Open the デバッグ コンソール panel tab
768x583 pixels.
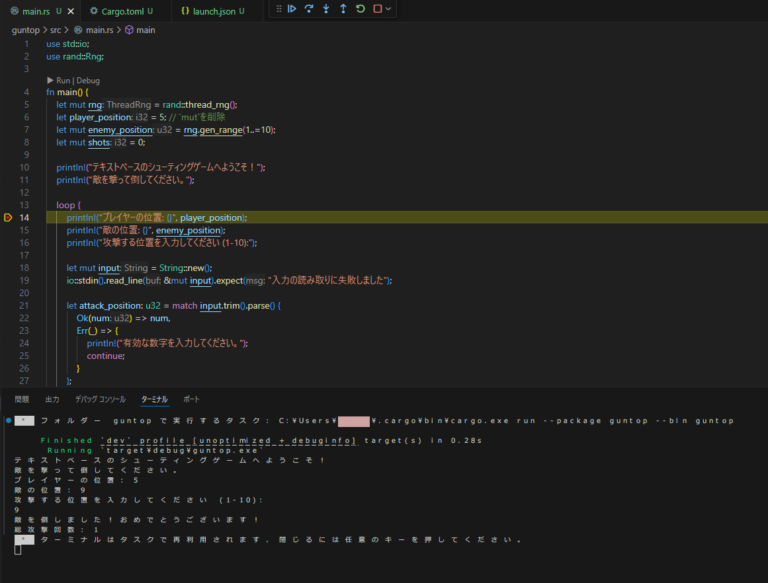(x=100, y=399)
